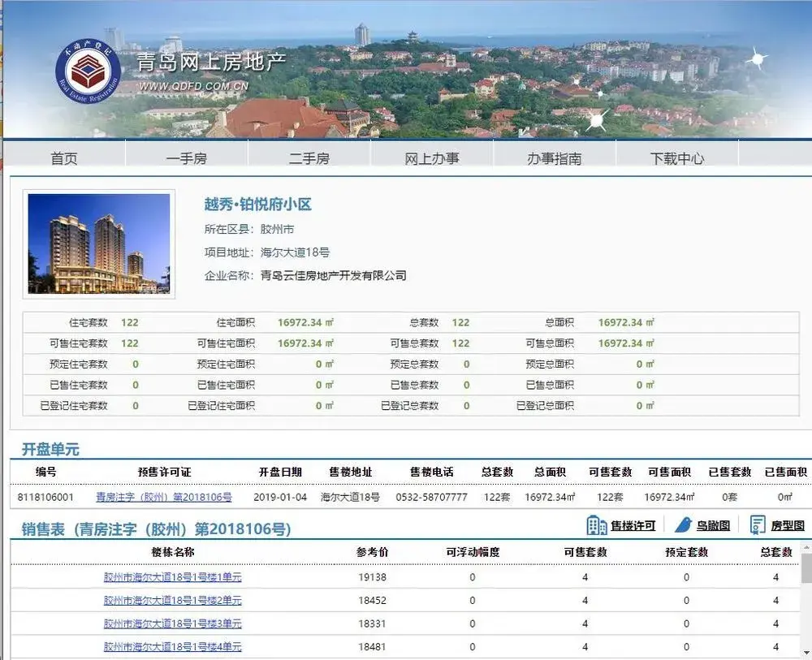Open the 网上办事 navigation tab
Image resolution: width=812 pixels, height=660 pixels.
click(432, 157)
